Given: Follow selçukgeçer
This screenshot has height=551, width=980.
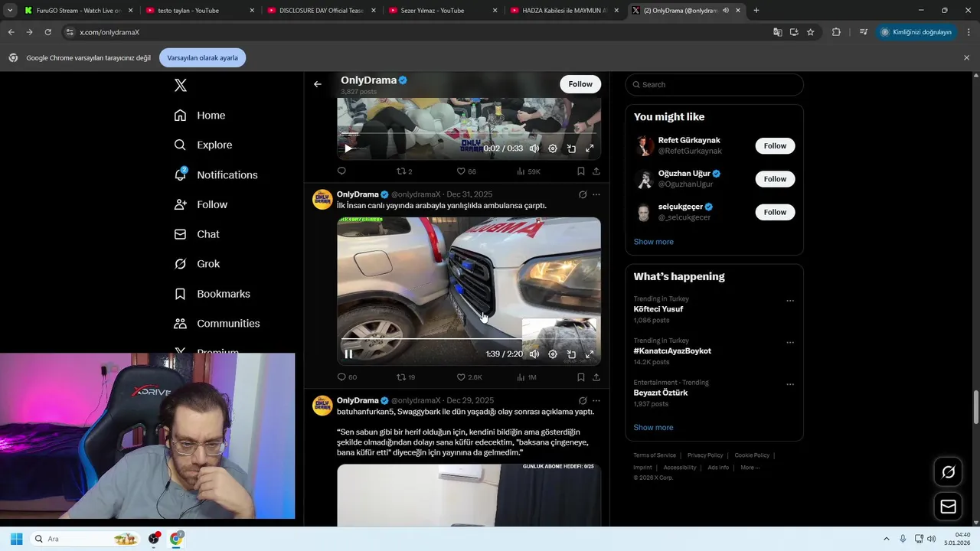Looking at the screenshot, I should (x=775, y=212).
